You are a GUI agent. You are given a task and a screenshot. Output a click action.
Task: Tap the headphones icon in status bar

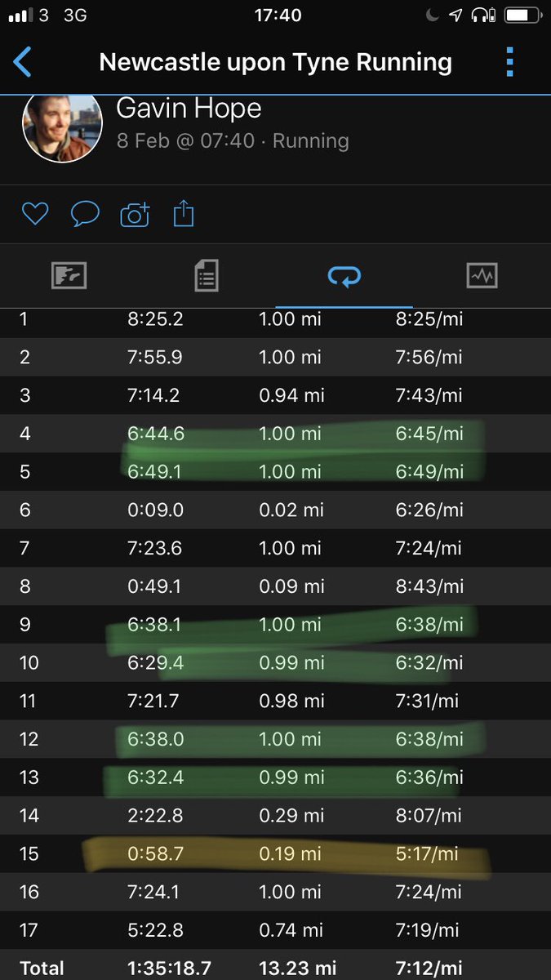[485, 15]
